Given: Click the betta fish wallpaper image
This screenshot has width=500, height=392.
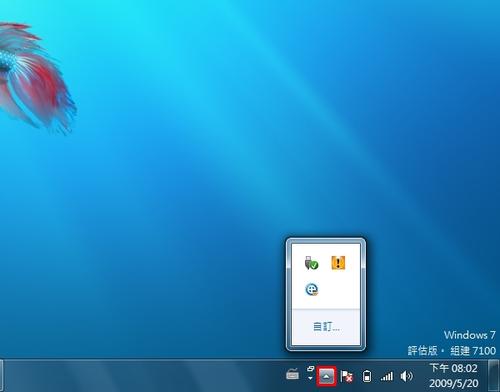Looking at the screenshot, I should click(x=35, y=77).
